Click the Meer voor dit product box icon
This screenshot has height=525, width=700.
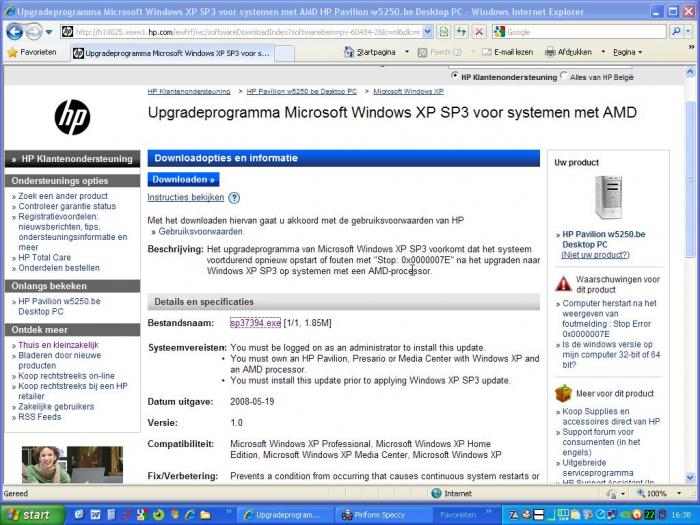(x=563, y=393)
